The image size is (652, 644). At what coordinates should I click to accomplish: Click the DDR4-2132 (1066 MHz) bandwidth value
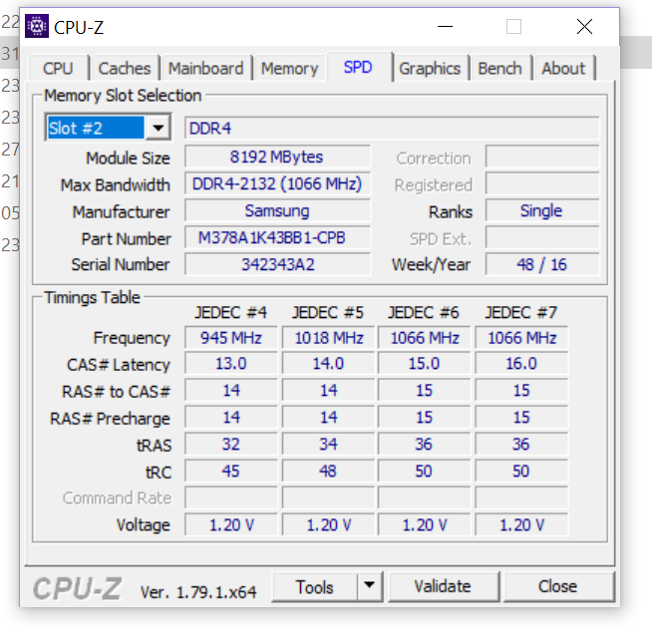click(277, 183)
